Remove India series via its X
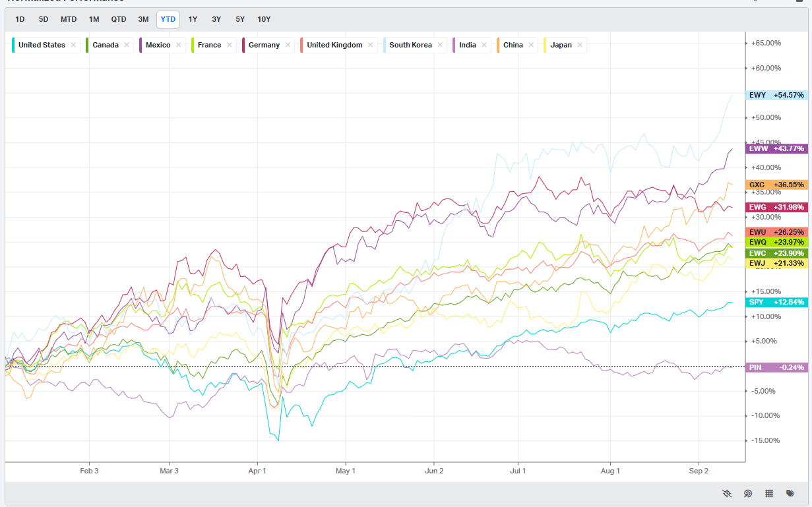 click(484, 45)
